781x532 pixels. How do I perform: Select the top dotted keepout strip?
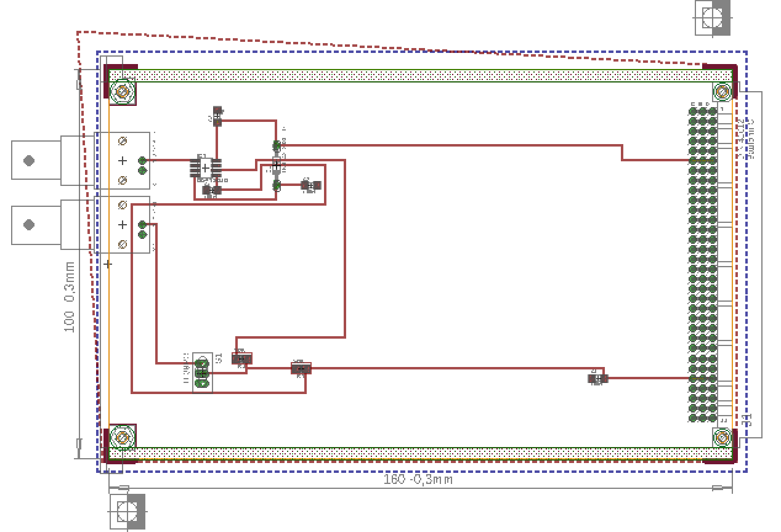[421, 76]
